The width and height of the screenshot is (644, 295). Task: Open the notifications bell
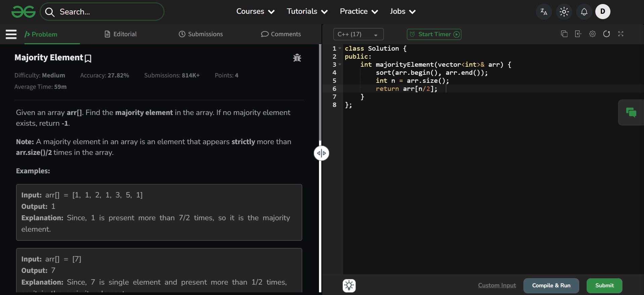584,12
